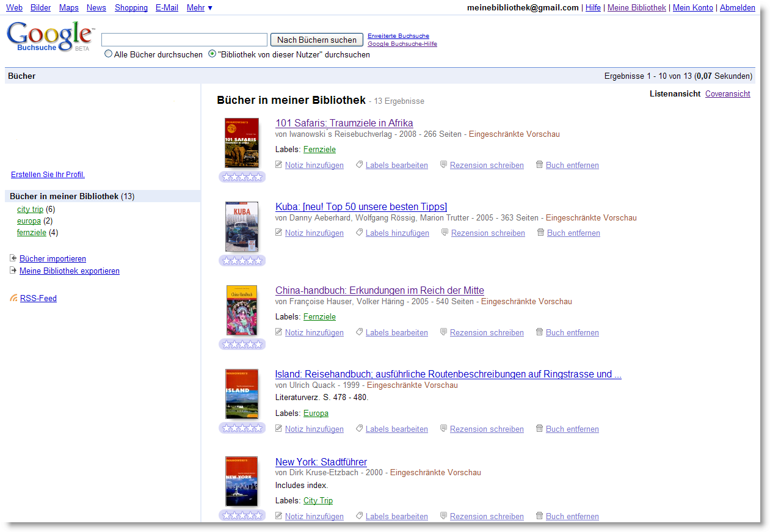Rate "101 Safaris" using the star rating
This screenshot has width=770, height=532.
(242, 177)
